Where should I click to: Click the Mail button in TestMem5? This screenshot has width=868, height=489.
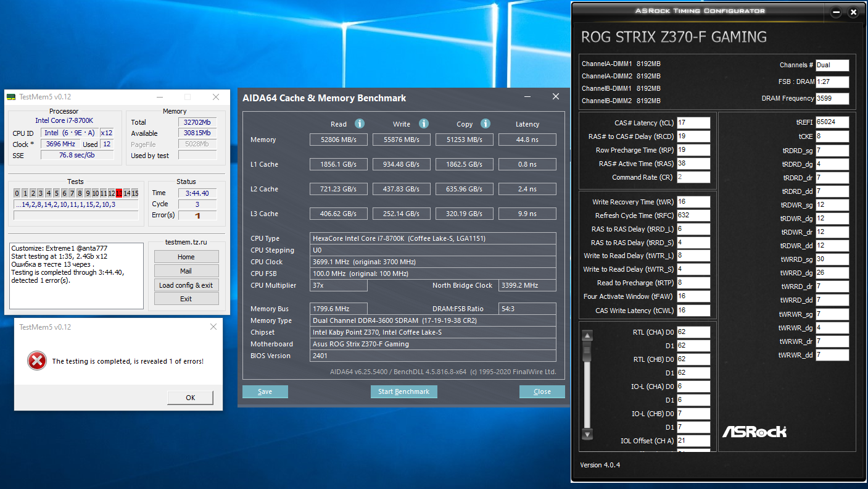click(x=186, y=271)
